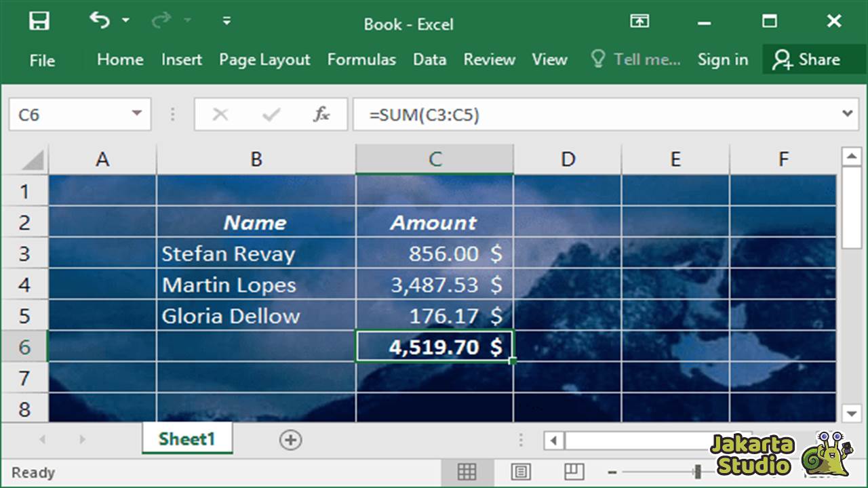Click the Tell me search icon

pyautogui.click(x=600, y=60)
